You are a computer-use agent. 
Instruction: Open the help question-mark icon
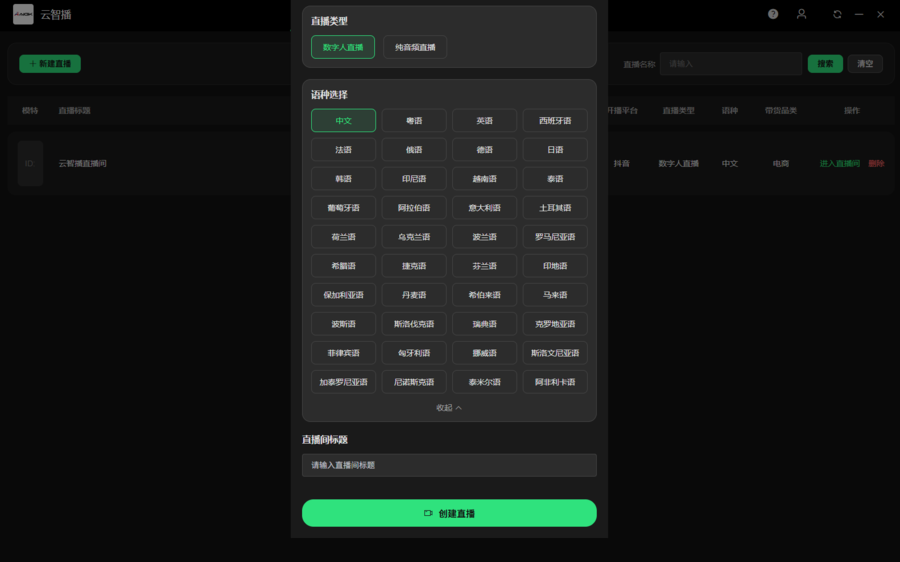773,14
